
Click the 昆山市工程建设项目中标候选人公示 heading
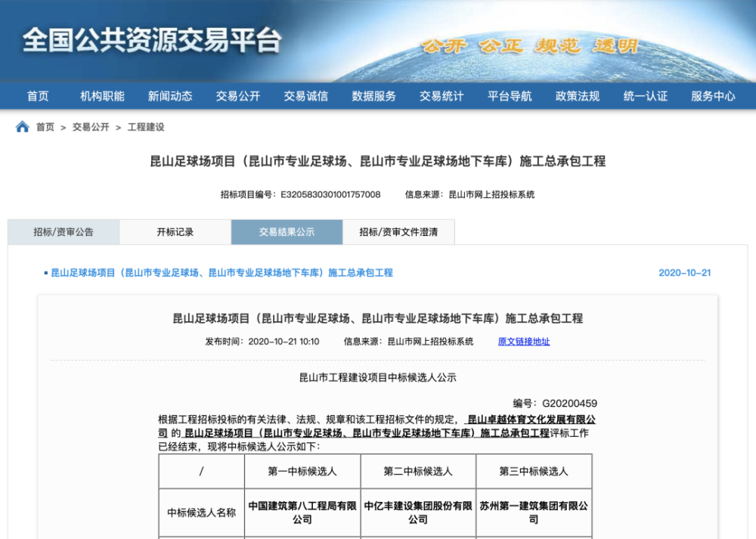click(x=378, y=377)
